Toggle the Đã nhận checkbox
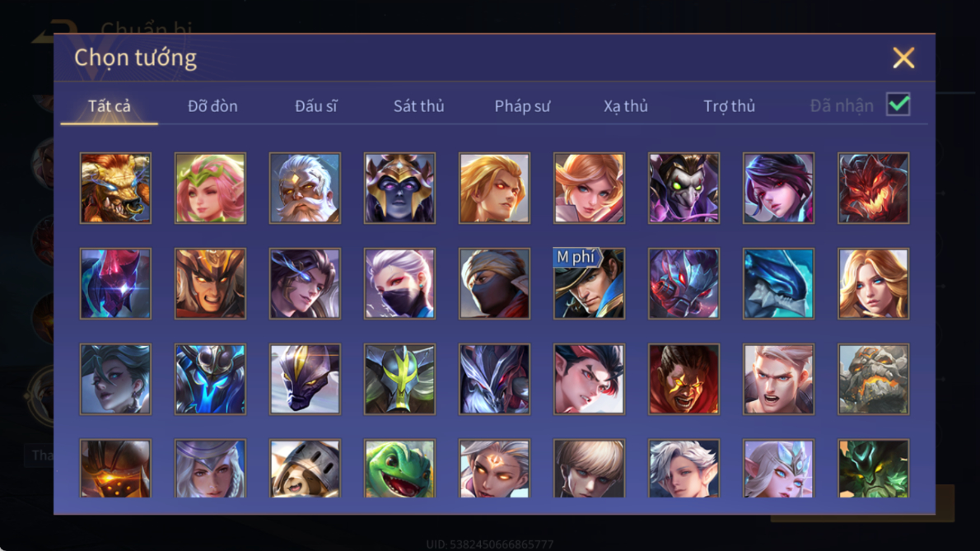This screenshot has width=980, height=551. point(898,105)
